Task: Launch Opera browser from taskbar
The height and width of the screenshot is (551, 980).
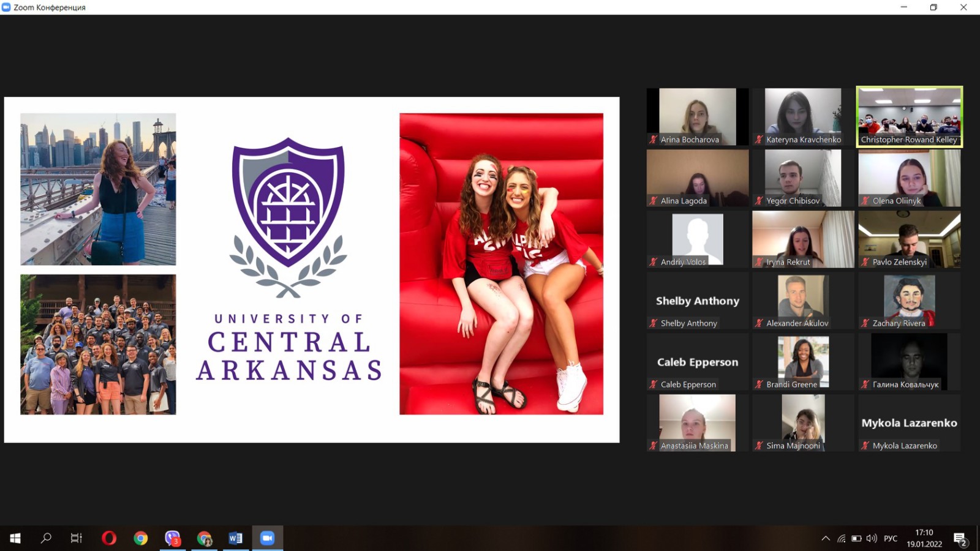Action: point(109,538)
